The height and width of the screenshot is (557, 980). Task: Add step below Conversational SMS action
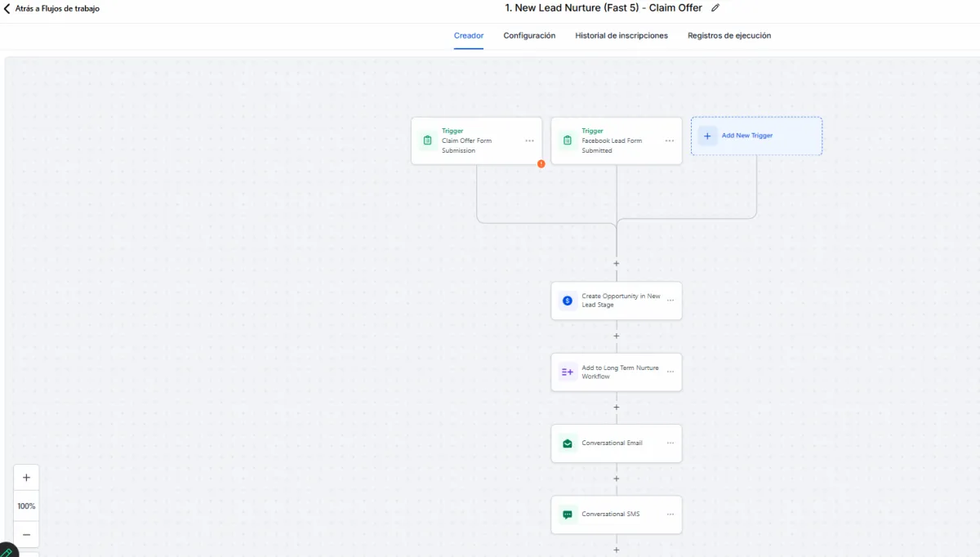(617, 550)
